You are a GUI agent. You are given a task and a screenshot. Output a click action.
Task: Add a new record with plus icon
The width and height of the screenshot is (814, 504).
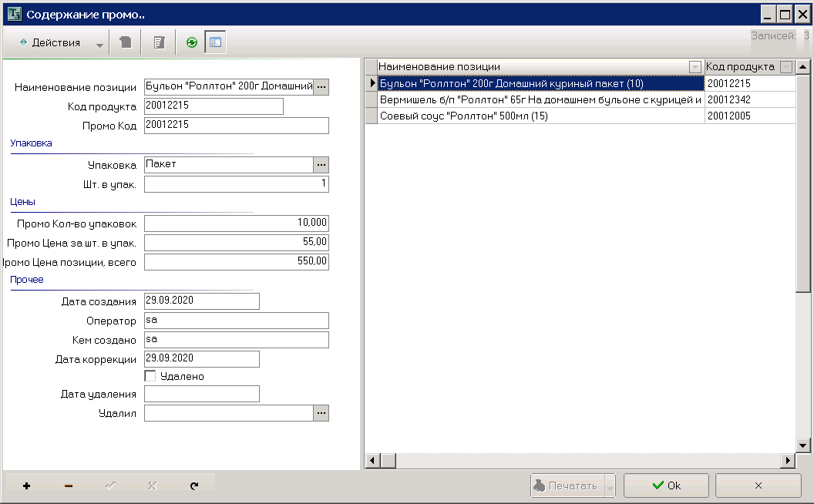[26, 486]
